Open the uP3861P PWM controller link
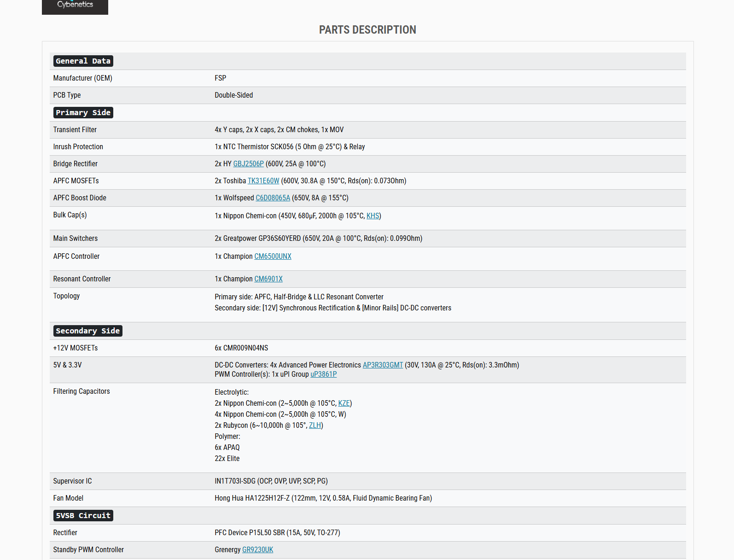 tap(323, 374)
